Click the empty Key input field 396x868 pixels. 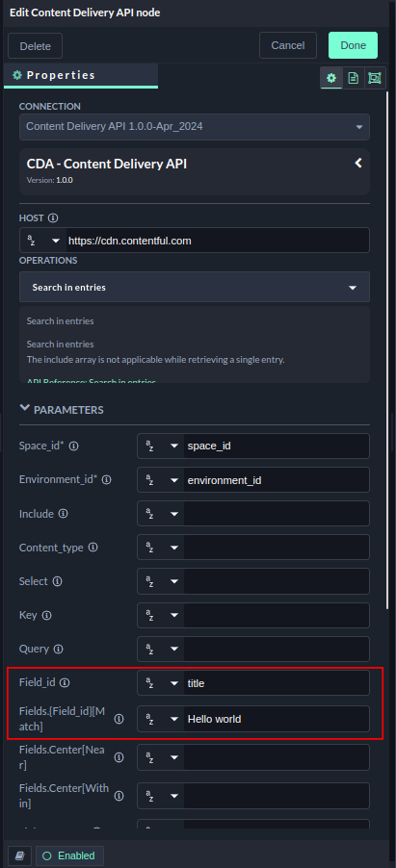click(277, 615)
